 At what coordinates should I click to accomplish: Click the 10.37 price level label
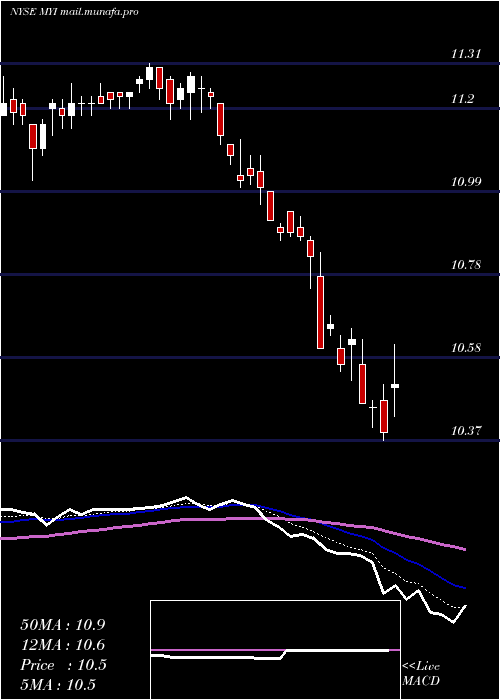466,431
